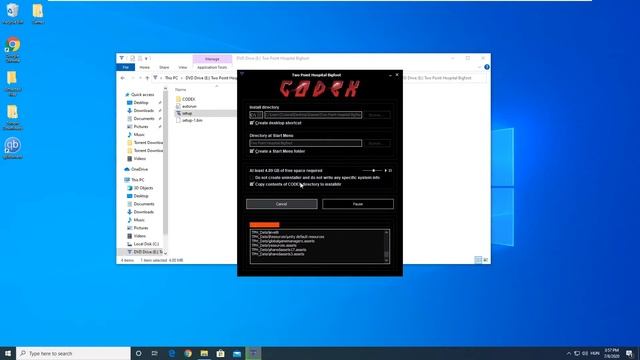The image size is (640, 360).
Task: Click Browse beside Start Menu directory
Action: coord(376,143)
